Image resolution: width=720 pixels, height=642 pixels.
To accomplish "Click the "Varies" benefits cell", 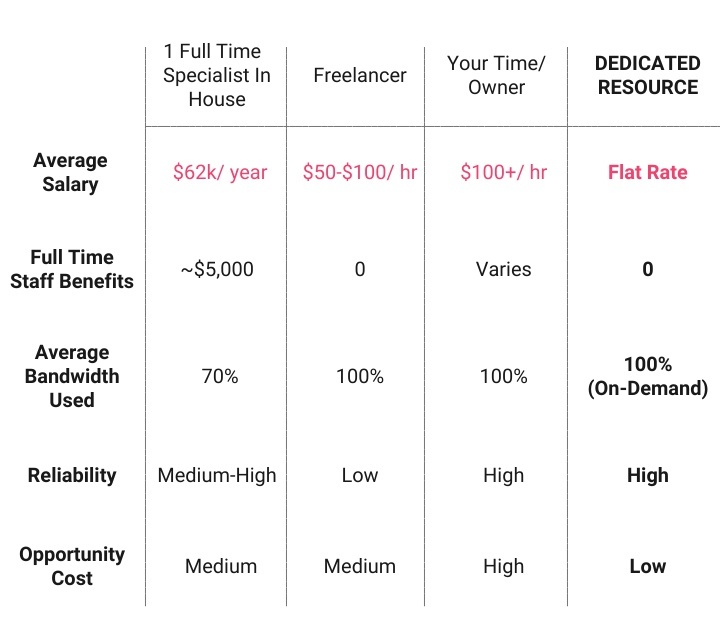I will pyautogui.click(x=503, y=269).
